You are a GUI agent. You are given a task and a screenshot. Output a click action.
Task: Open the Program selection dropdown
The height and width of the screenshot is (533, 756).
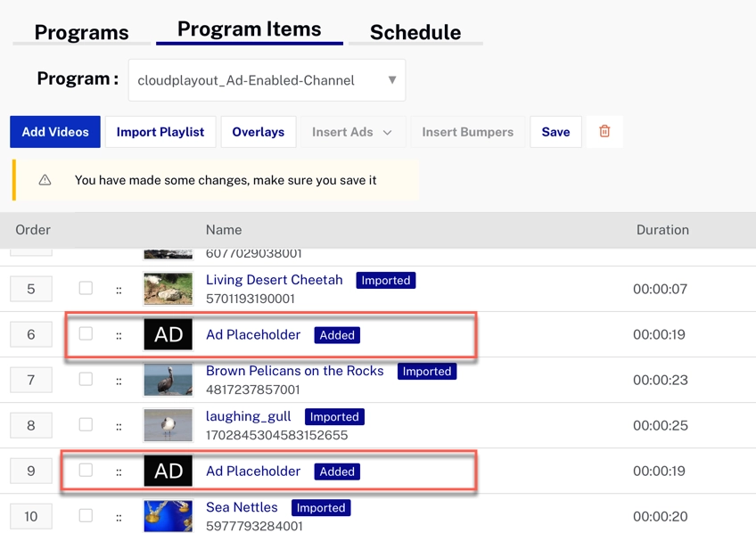tap(267, 80)
